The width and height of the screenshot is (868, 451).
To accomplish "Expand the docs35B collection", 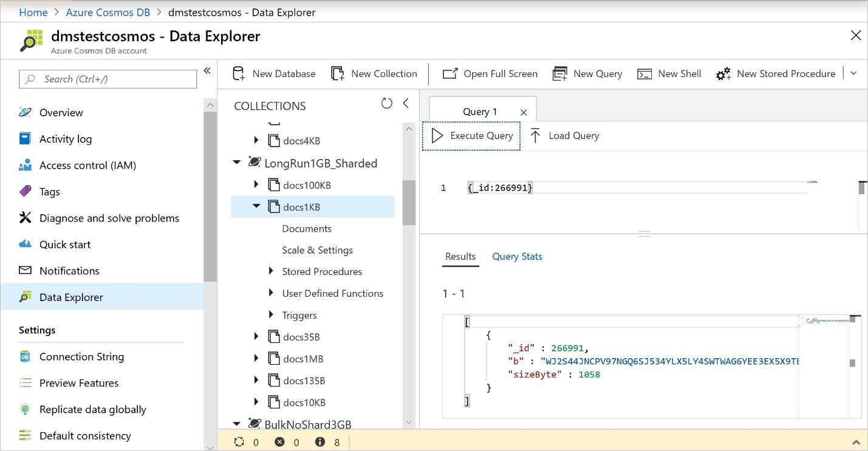I will pyautogui.click(x=256, y=336).
